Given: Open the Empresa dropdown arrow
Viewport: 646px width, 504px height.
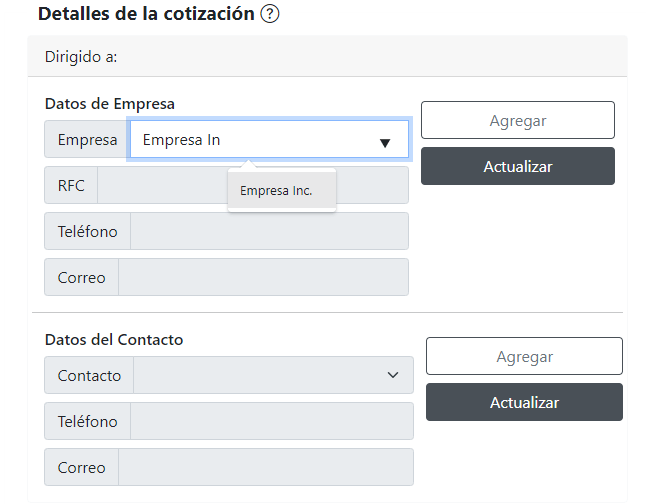Looking at the screenshot, I should click(x=385, y=142).
